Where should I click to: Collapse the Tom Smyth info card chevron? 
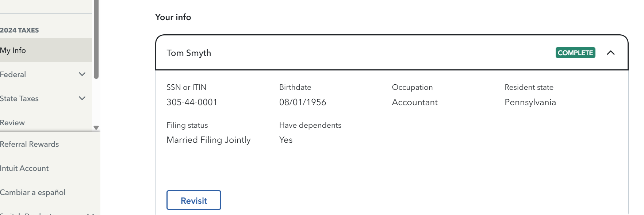point(610,53)
